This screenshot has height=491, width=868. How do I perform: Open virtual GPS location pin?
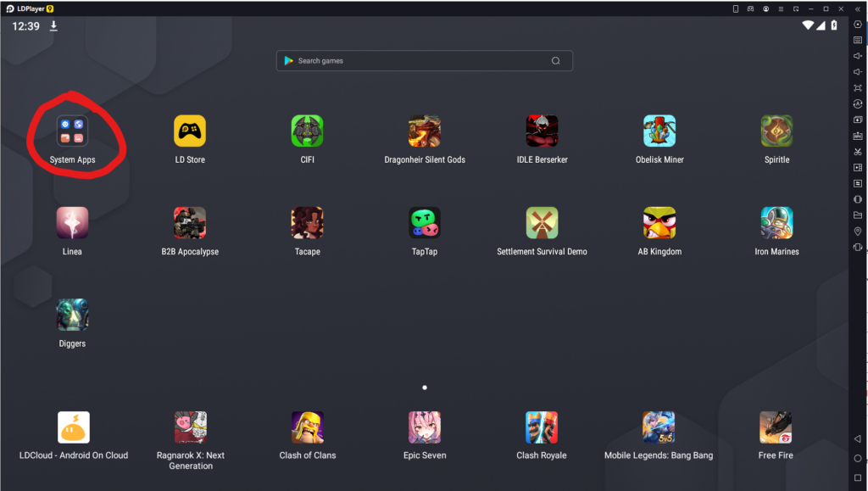click(858, 232)
